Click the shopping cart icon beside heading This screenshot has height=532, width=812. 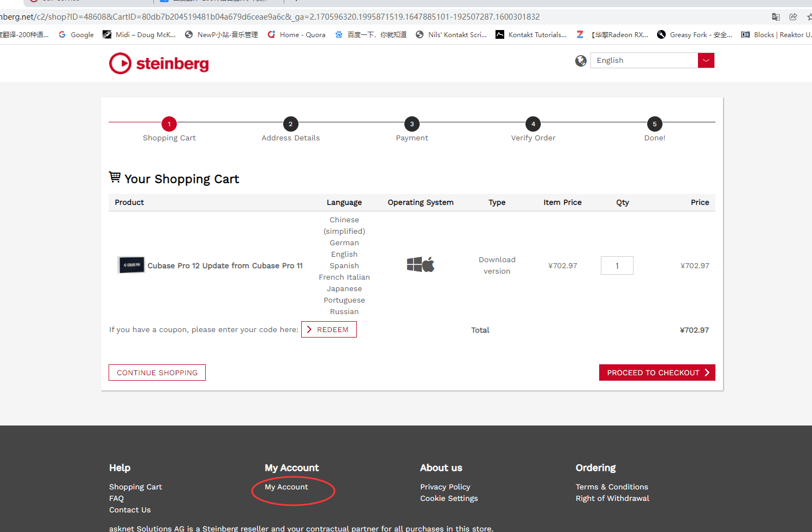(115, 177)
